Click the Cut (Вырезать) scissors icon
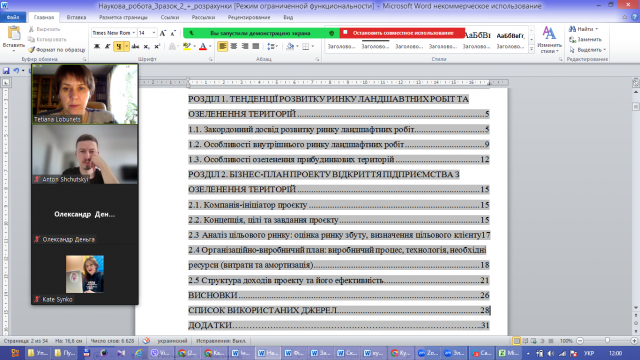640x360 pixels. pos(31,29)
